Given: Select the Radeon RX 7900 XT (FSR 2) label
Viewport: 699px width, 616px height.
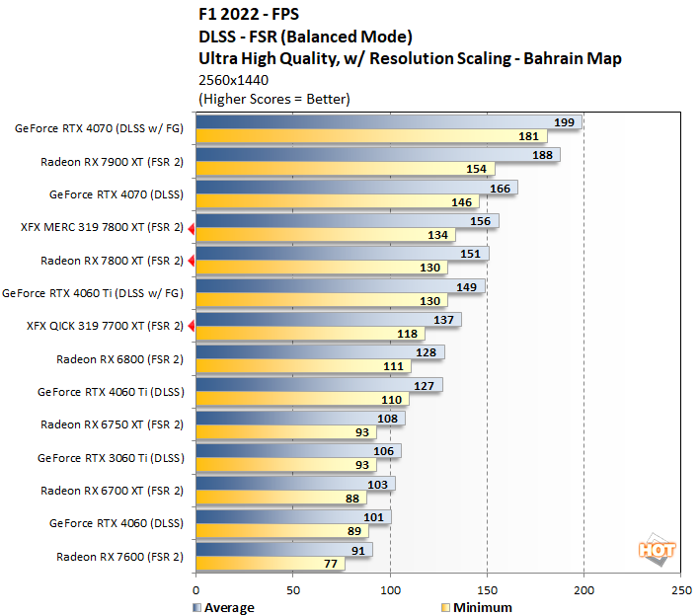Looking at the screenshot, I should click(x=112, y=162).
